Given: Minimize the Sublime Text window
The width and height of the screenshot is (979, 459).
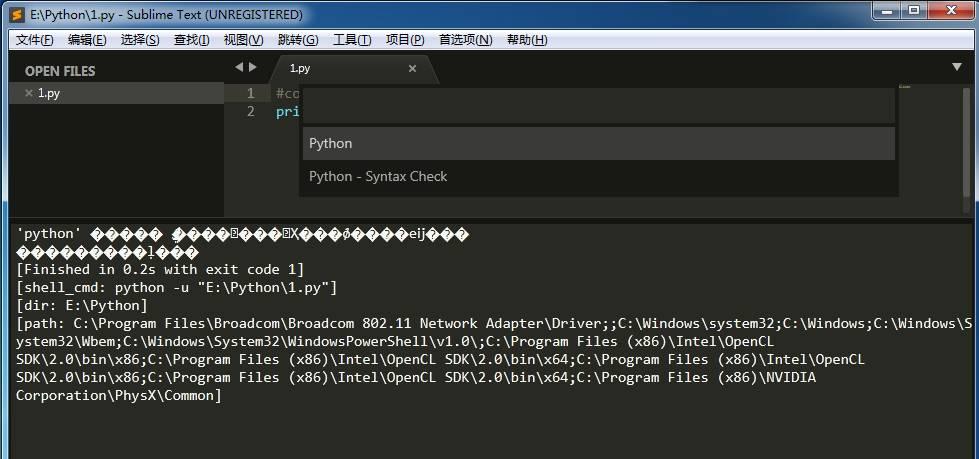Looking at the screenshot, I should [887, 11].
